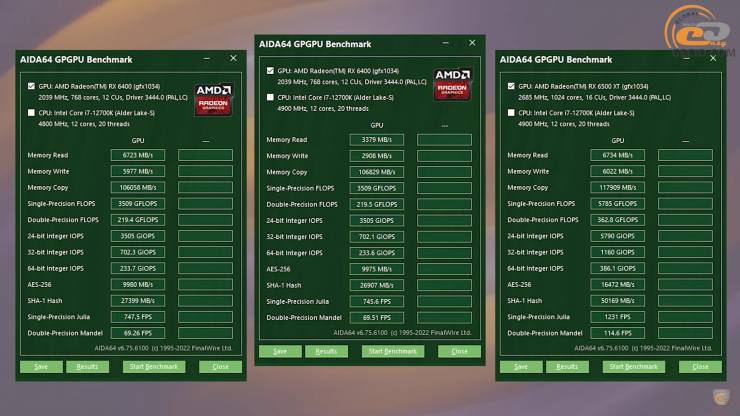Click Save in the RX 6500 XT window
This screenshot has height=416, width=740.
[521, 367]
